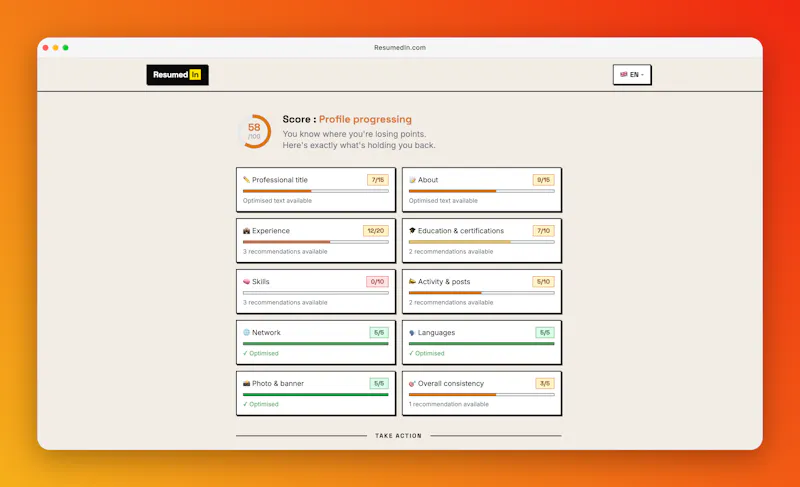Click the speech icon beside Languages
The height and width of the screenshot is (487, 800).
pyautogui.click(x=412, y=332)
